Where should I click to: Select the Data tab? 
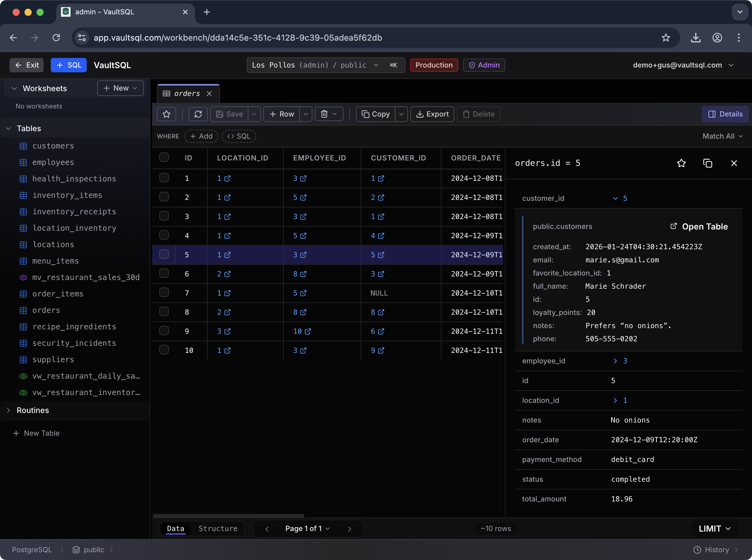(176, 529)
